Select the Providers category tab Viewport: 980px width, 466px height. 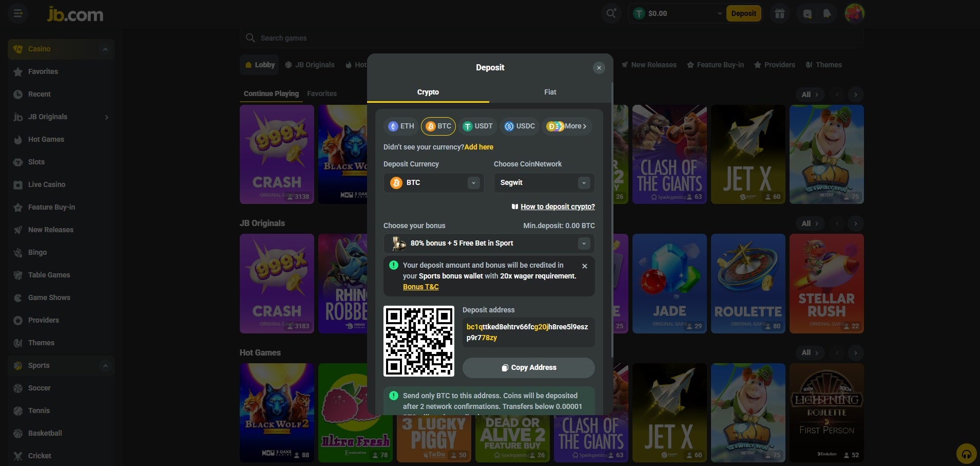[x=774, y=65]
